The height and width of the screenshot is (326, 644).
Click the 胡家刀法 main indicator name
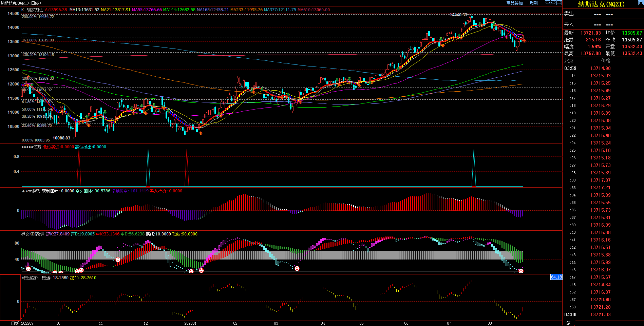[x=35, y=10]
